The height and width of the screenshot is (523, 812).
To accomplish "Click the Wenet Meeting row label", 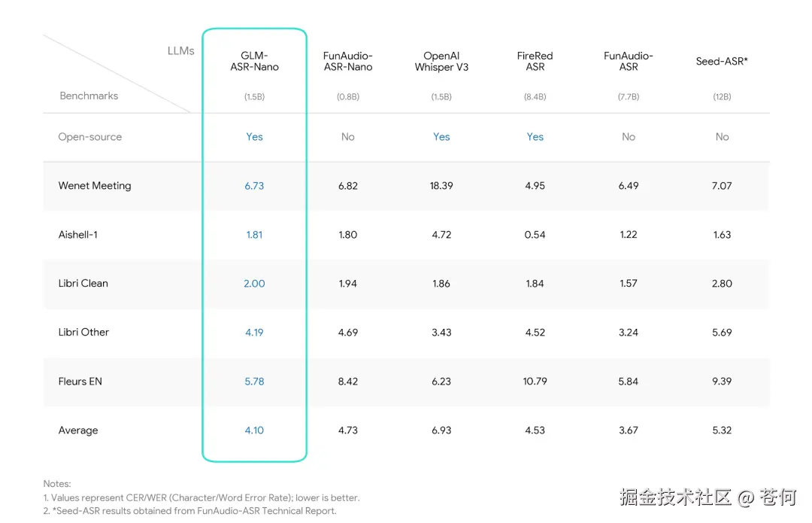I will pyautogui.click(x=95, y=186).
